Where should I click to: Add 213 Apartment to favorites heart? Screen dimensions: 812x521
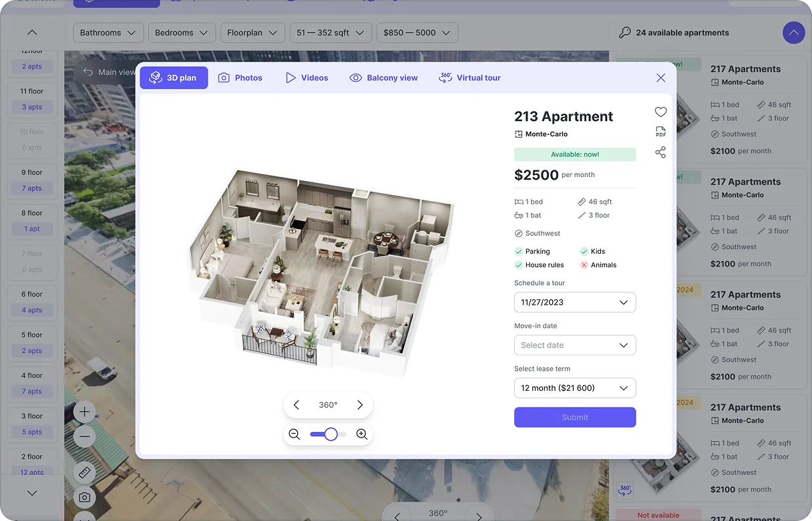pyautogui.click(x=660, y=112)
